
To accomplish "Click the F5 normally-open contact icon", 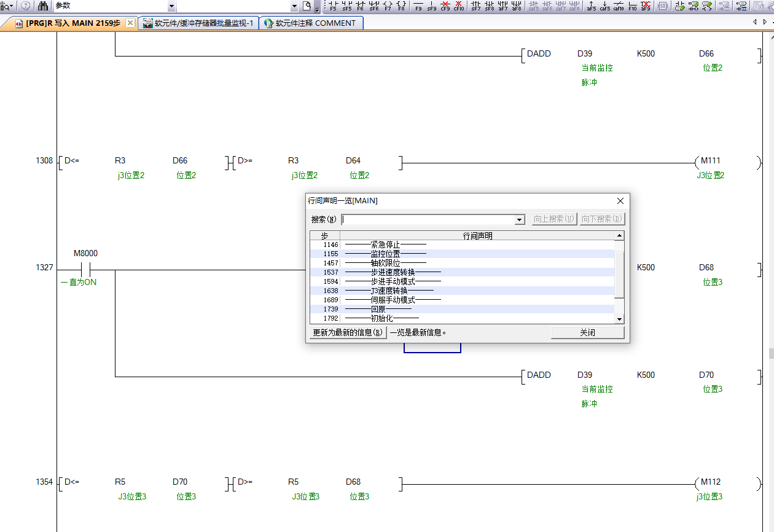I will (x=333, y=6).
